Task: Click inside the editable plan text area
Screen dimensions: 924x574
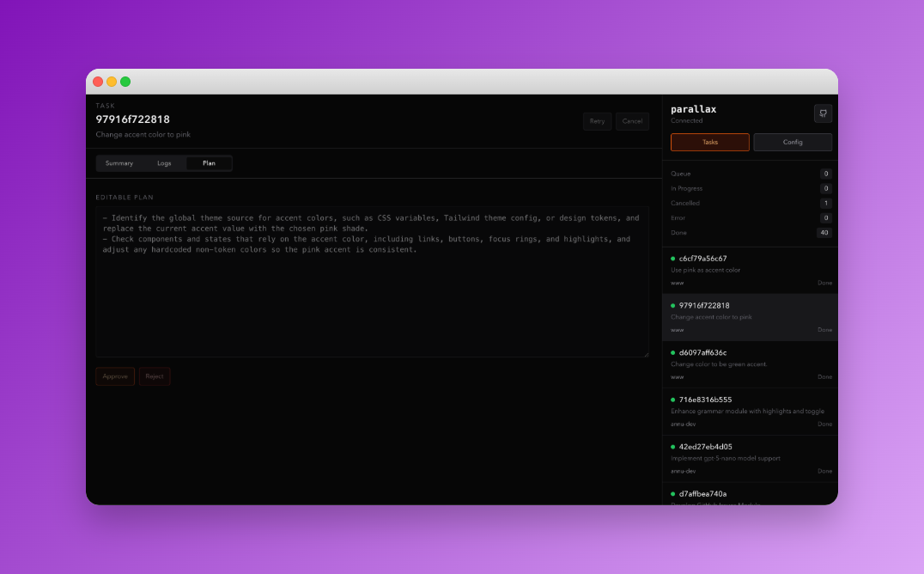Action: click(x=373, y=282)
